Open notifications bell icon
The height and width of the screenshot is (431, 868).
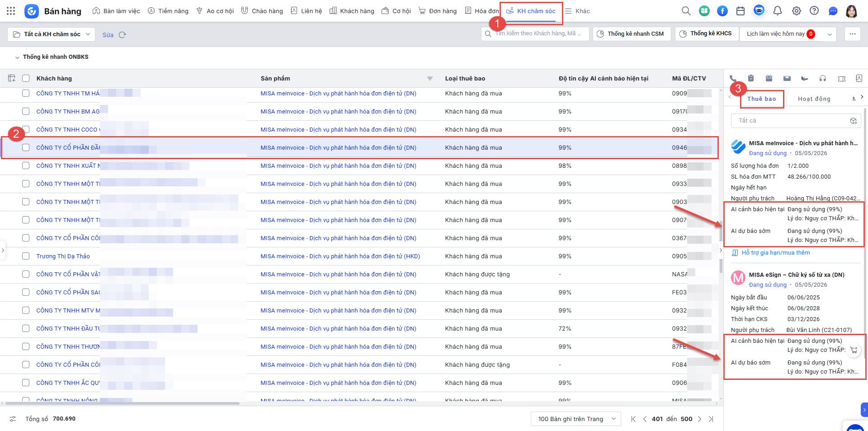778,11
